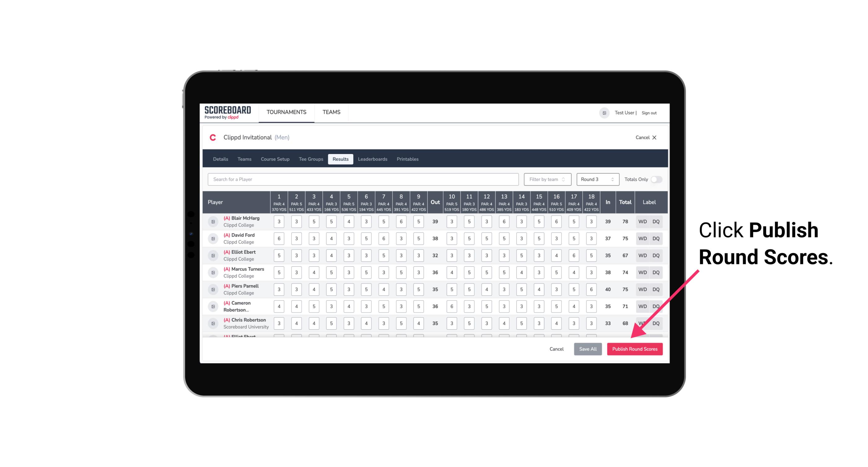The image size is (868, 467).
Task: Click the Save All button
Action: (588, 349)
